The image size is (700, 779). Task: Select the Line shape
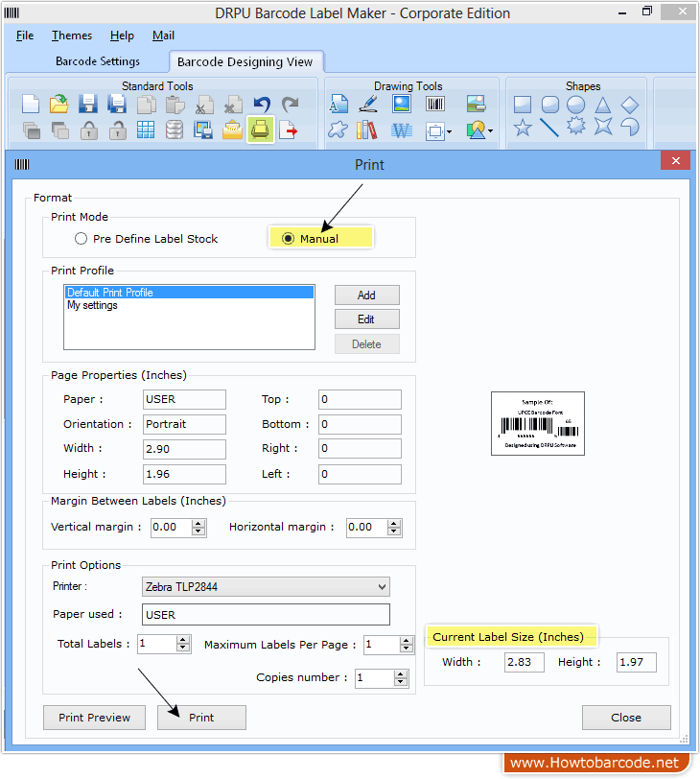coord(549,129)
